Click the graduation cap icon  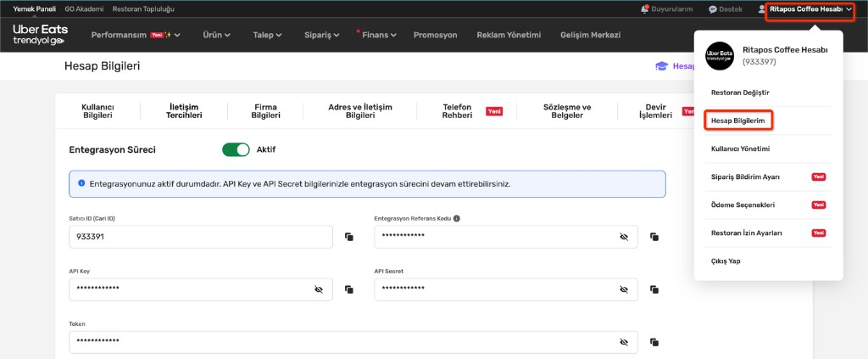pyautogui.click(x=661, y=66)
